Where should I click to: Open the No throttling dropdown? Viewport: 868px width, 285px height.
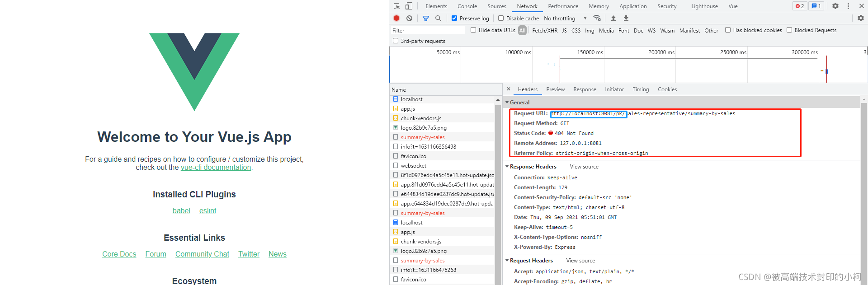565,18
